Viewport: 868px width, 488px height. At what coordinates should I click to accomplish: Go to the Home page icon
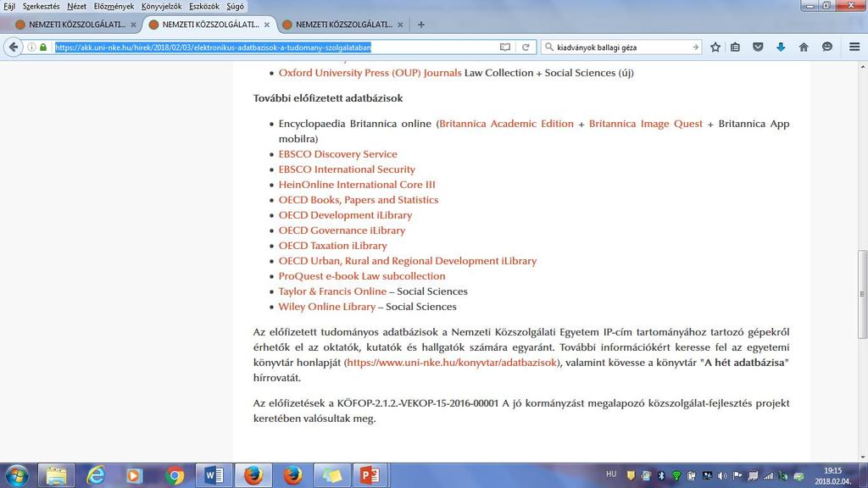804,47
